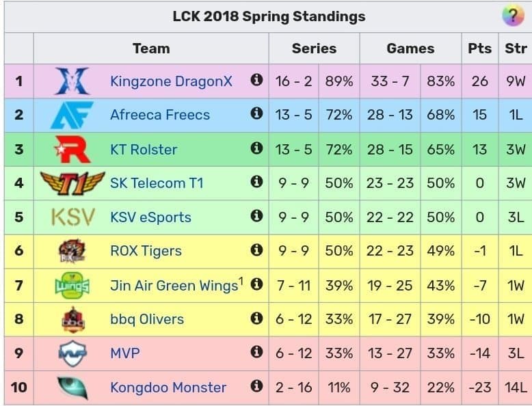Open info icon for ROX Tigers
Image resolution: width=532 pixels, height=406 pixels.
(256, 249)
